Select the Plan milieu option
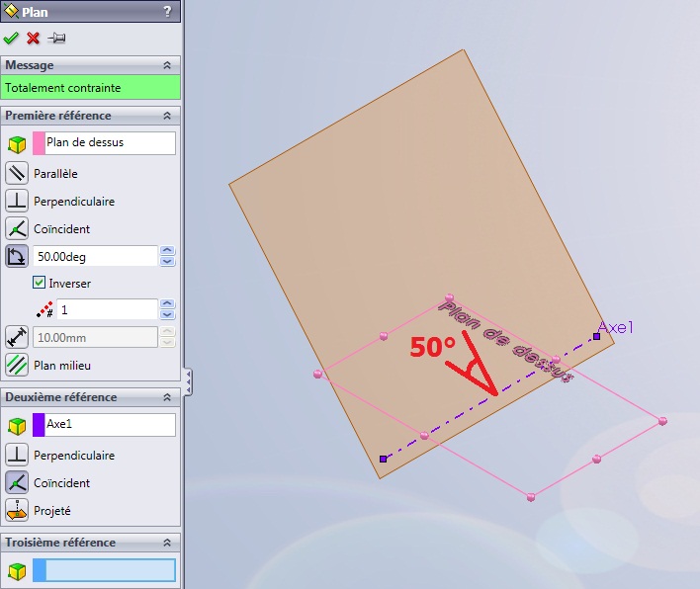The height and width of the screenshot is (589, 700). click(17, 365)
